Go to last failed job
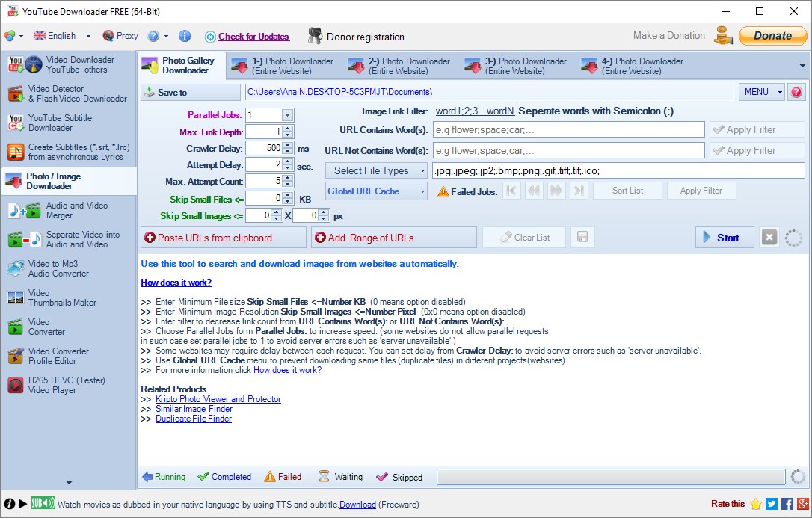The image size is (812, 518). (x=579, y=191)
